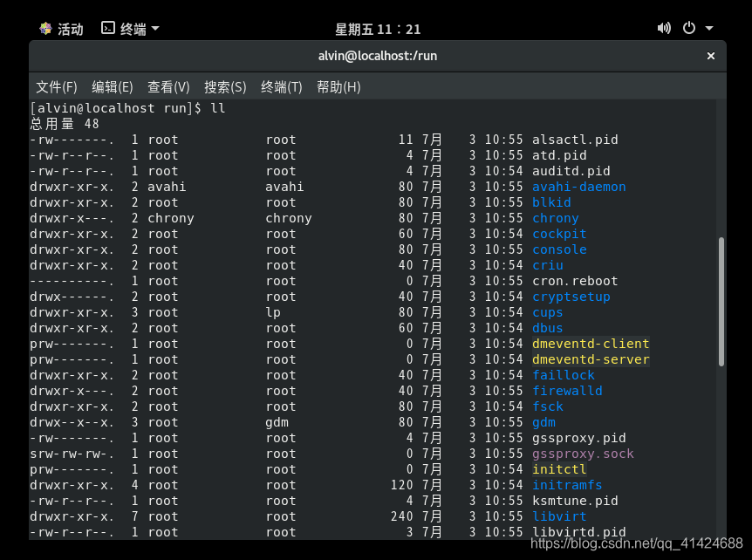
Task: Click the volume speaker icon
Action: click(x=664, y=28)
